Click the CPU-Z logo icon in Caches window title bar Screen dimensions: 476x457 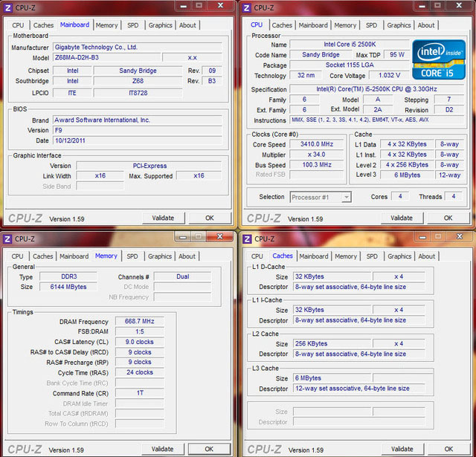pos(247,239)
